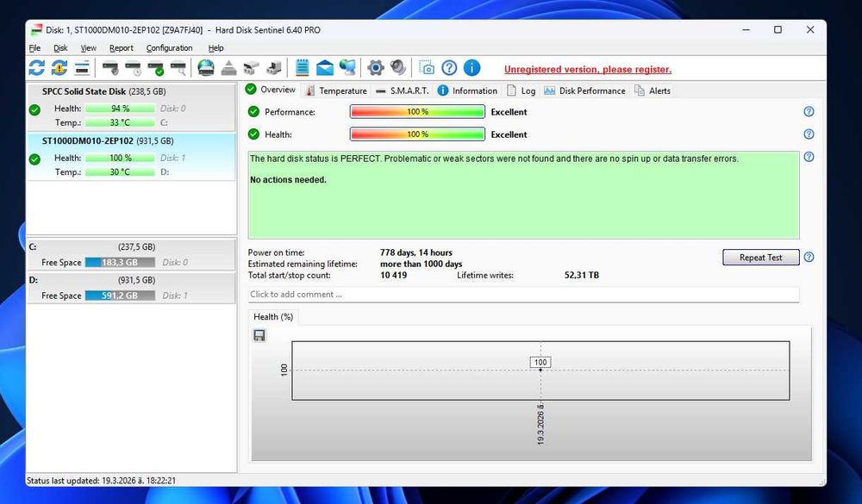862x504 pixels.
Task: Click the SPCC disk 94 % health bar
Action: tap(120, 109)
